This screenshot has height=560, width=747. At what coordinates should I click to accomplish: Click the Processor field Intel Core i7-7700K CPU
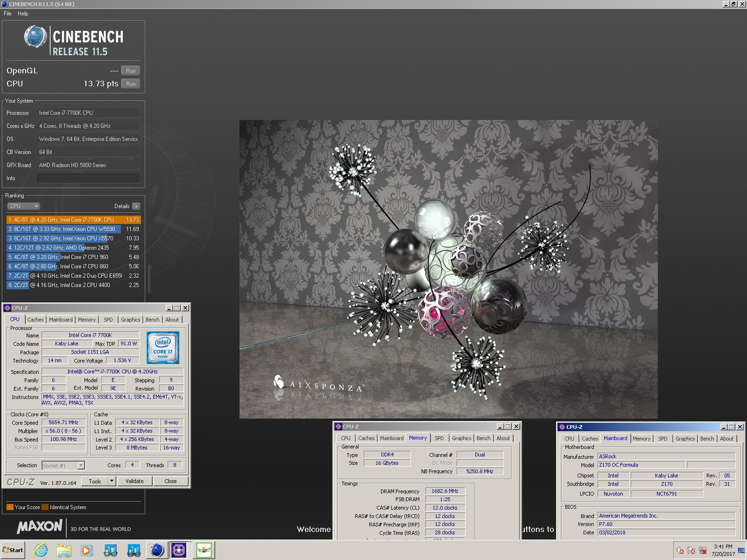88,113
